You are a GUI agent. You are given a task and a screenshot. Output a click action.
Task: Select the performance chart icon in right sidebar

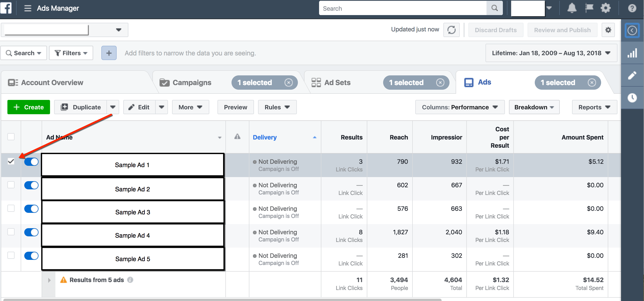[632, 53]
